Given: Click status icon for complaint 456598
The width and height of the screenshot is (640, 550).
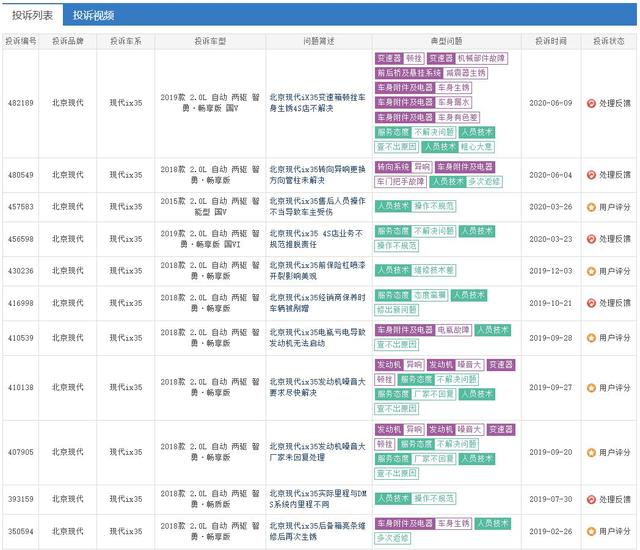Looking at the screenshot, I should [x=591, y=239].
